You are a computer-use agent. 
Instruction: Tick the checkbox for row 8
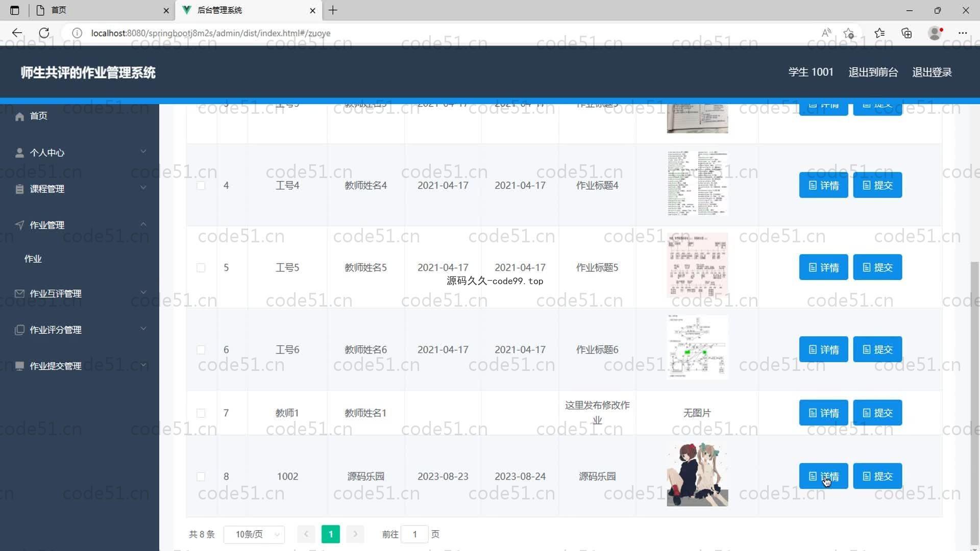click(201, 477)
